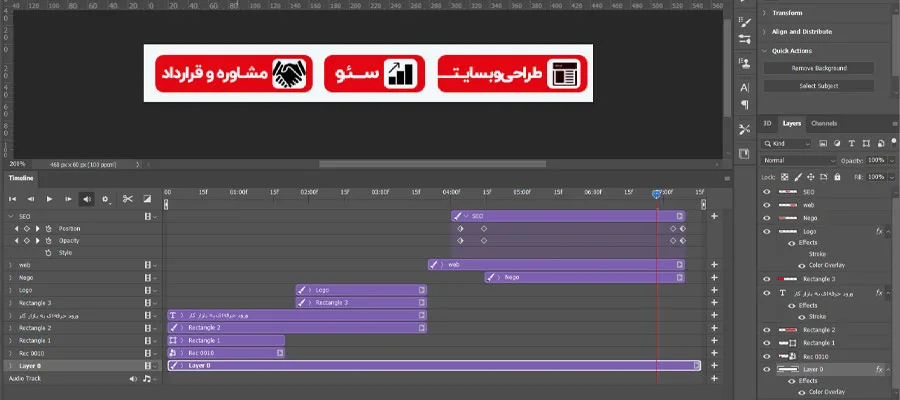The width and height of the screenshot is (900, 400).
Task: Add Position keyframe diamond at playhead
Action: pyautogui.click(x=26, y=228)
